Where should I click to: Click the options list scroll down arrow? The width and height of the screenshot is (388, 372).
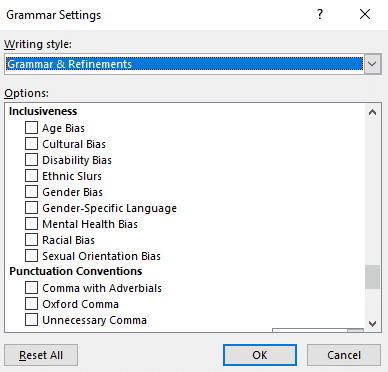coord(372,323)
